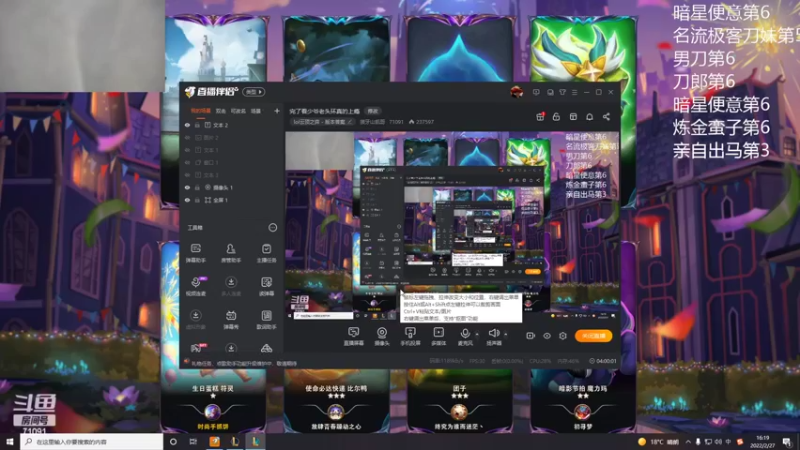The width and height of the screenshot is (800, 450).
Task: Open the 弹幕秀 tool
Action: tap(231, 320)
